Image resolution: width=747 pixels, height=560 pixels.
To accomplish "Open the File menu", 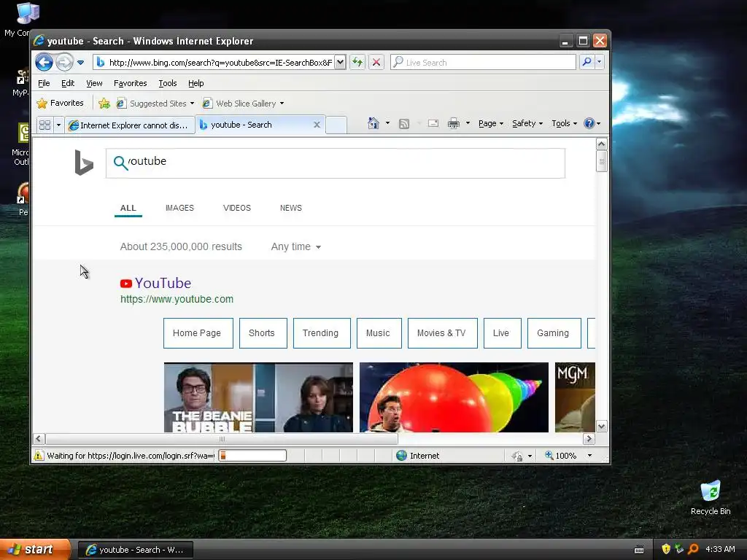I will pyautogui.click(x=44, y=83).
